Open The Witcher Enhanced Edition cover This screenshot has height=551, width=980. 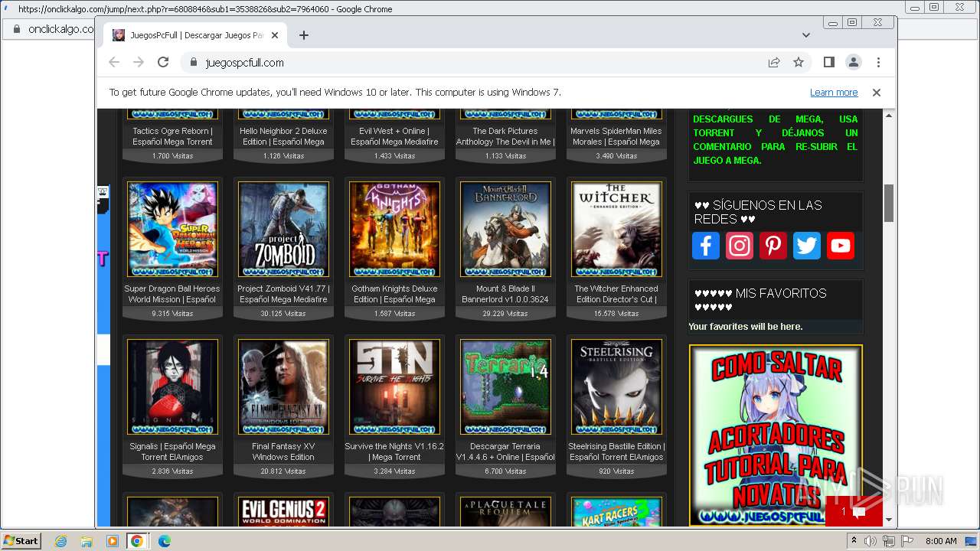616,230
